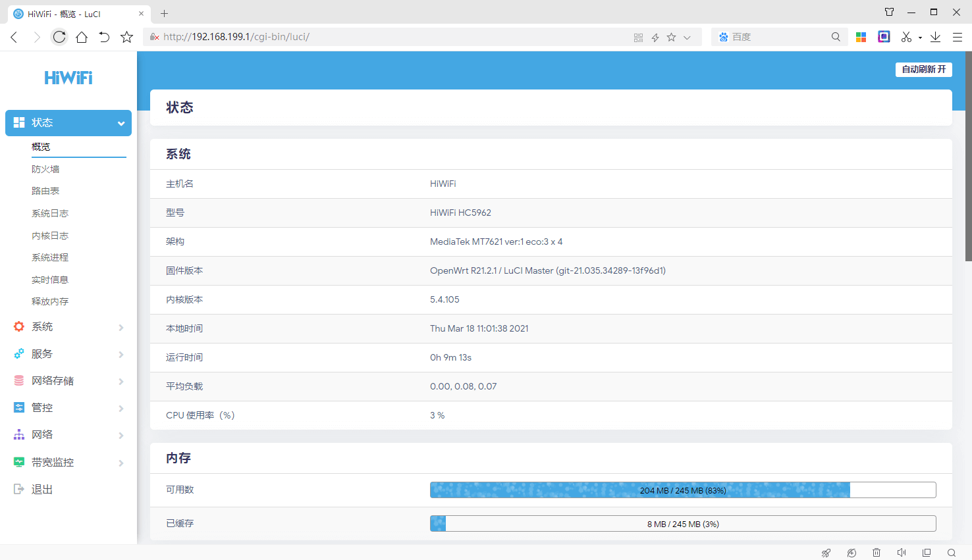
Task: Open the downloads arrow icon
Action: [935, 37]
